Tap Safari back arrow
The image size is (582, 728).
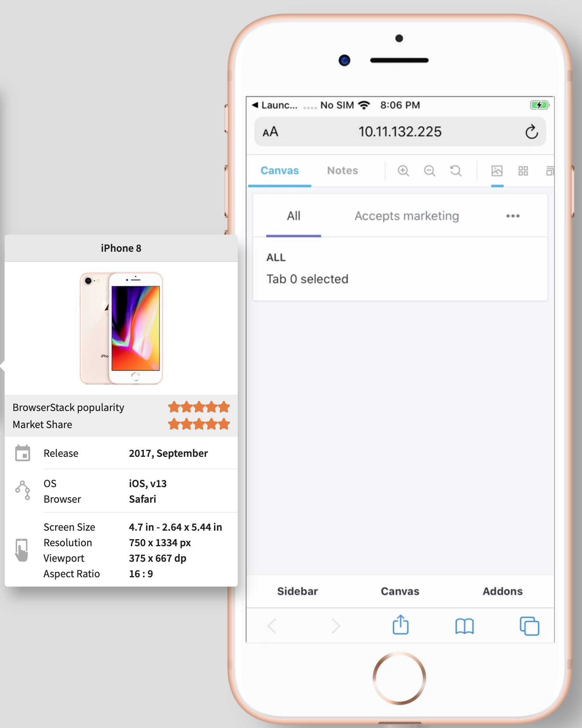pos(272,626)
